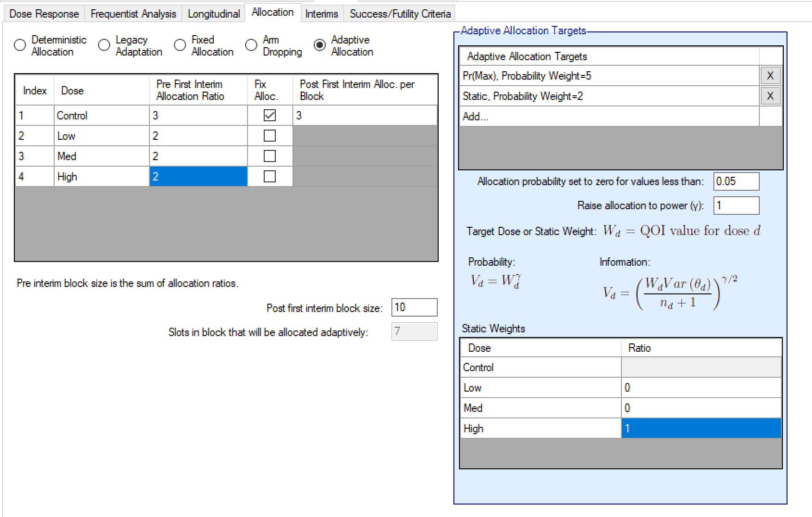The height and width of the screenshot is (517, 812).
Task: Open the Frequentist Analysis tab
Action: pos(133,14)
